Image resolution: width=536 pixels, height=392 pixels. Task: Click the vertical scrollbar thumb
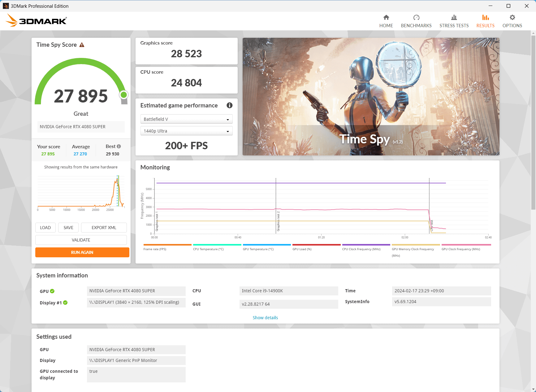(x=533, y=122)
